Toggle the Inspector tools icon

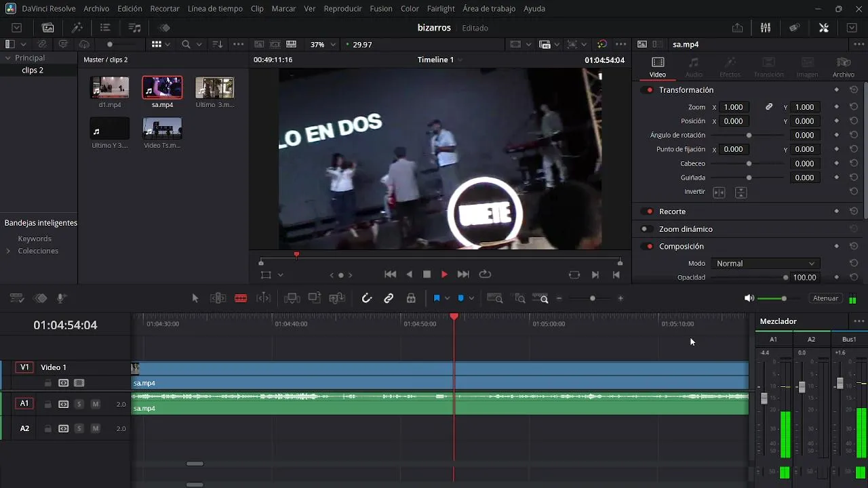coord(823,28)
